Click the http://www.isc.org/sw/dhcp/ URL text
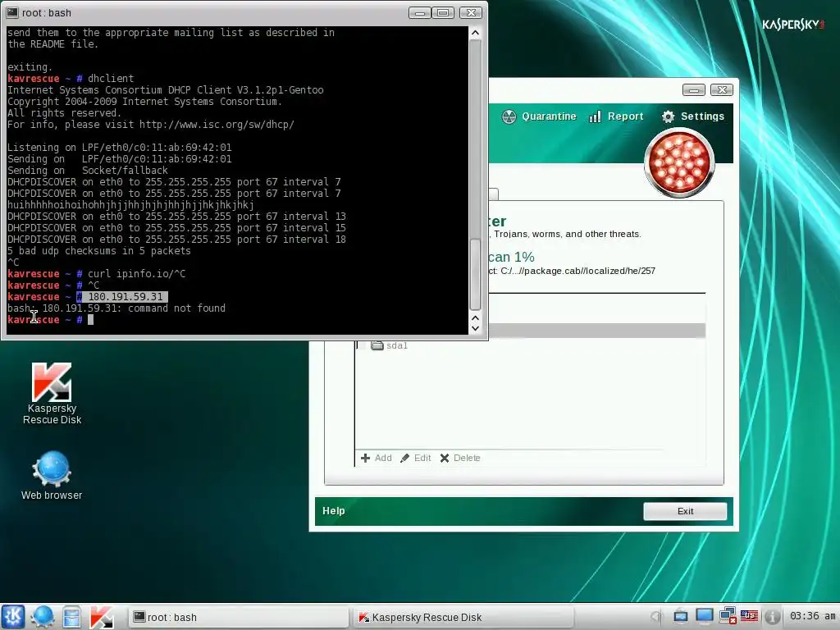The image size is (840, 630). (x=217, y=125)
